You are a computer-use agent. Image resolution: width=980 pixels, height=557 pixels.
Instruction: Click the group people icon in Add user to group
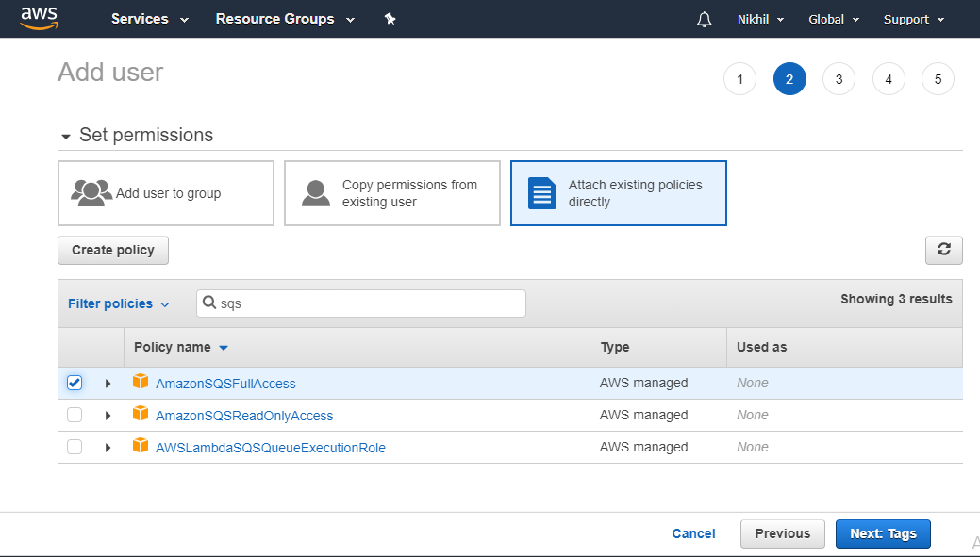tap(91, 193)
